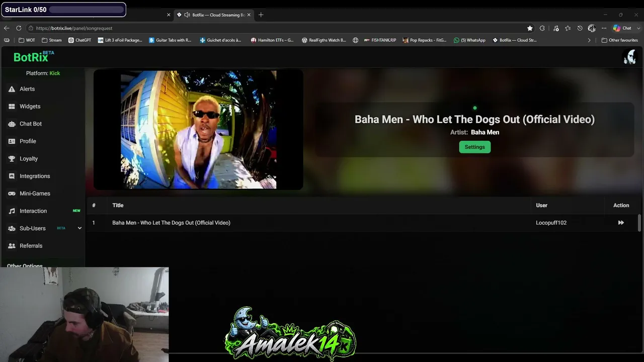Open the Pop Repacks bookmark
Viewport: 644px width, 362px height.
424,40
